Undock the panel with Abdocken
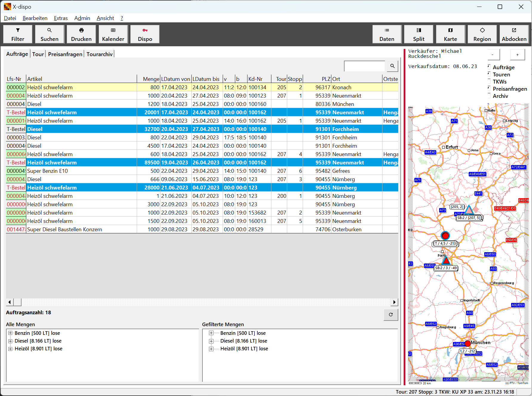 pos(514,34)
